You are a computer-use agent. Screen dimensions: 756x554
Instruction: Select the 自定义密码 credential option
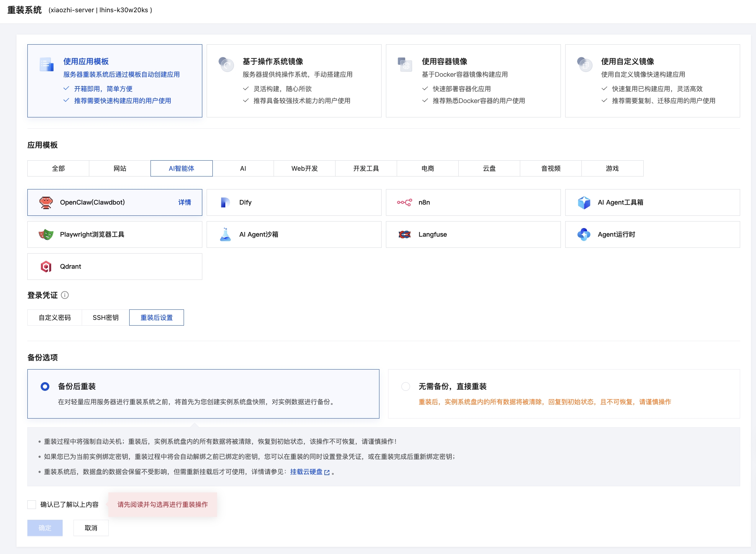[x=54, y=317]
